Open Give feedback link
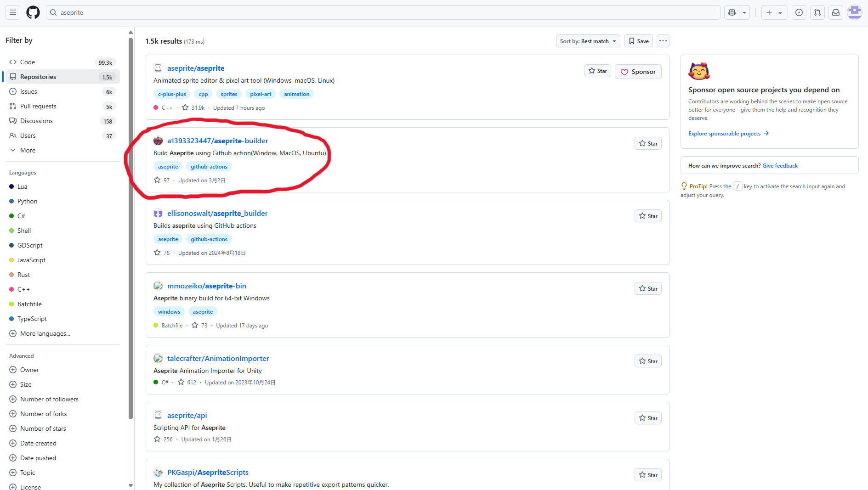The height and width of the screenshot is (490, 868). tap(780, 165)
